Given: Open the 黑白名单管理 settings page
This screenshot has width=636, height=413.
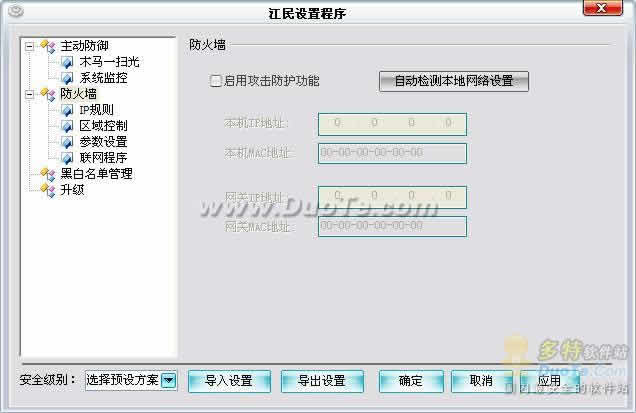Looking at the screenshot, I should pyautogui.click(x=96, y=174).
